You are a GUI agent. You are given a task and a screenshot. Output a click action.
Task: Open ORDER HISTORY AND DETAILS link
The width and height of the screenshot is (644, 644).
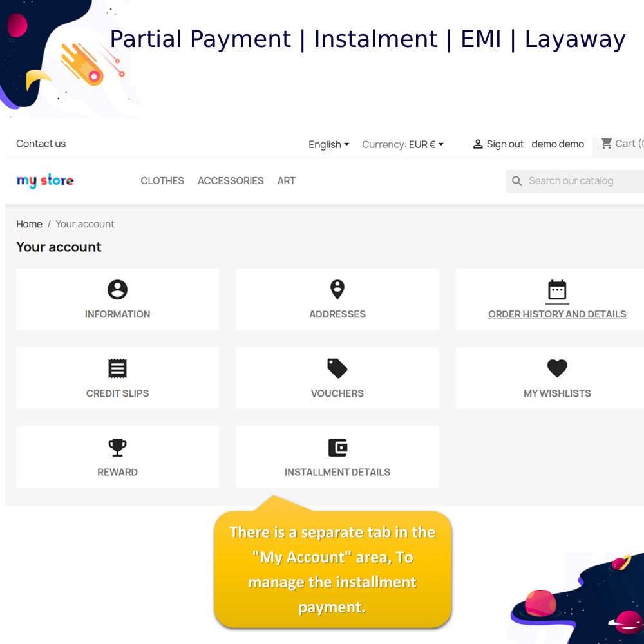tap(557, 314)
